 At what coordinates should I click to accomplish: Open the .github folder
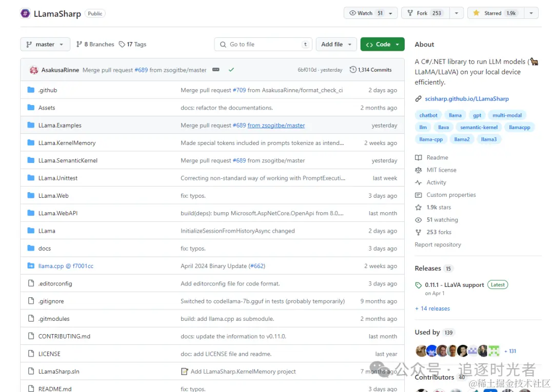(48, 90)
